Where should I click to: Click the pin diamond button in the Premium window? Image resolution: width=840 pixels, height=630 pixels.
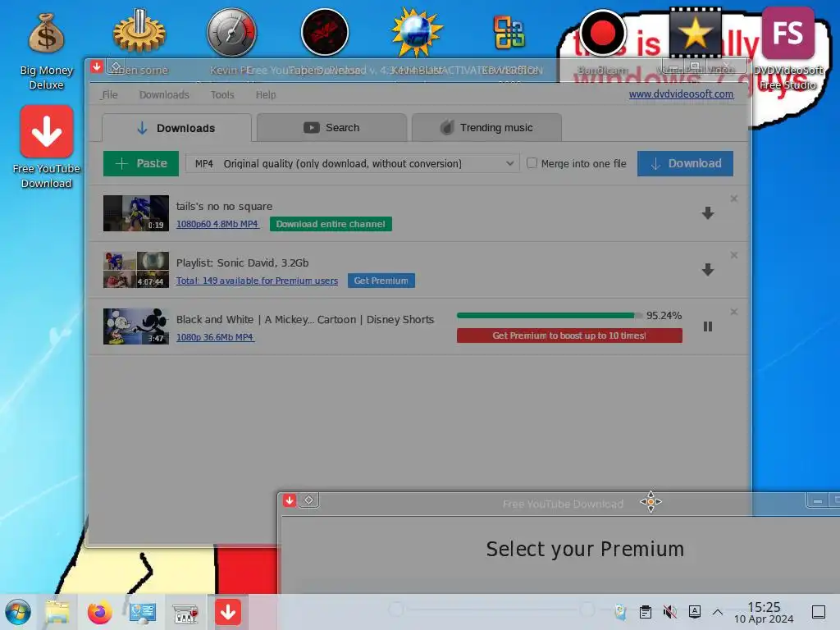[x=308, y=500]
